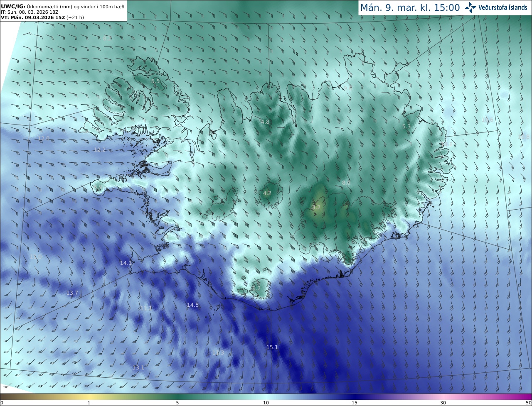This screenshot has height=406, width=532.
Task: Click the tick label 30 under the color scale
Action: click(443, 403)
